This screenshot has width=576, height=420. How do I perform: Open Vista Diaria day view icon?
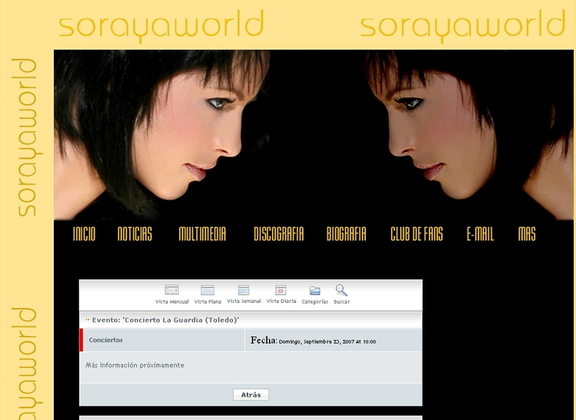pos(281,290)
